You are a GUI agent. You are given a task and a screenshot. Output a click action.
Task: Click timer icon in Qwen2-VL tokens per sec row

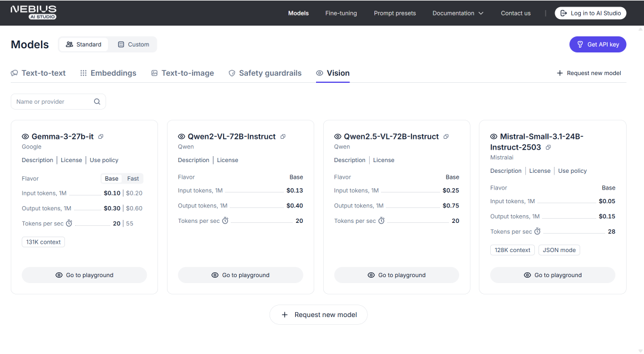pos(225,221)
